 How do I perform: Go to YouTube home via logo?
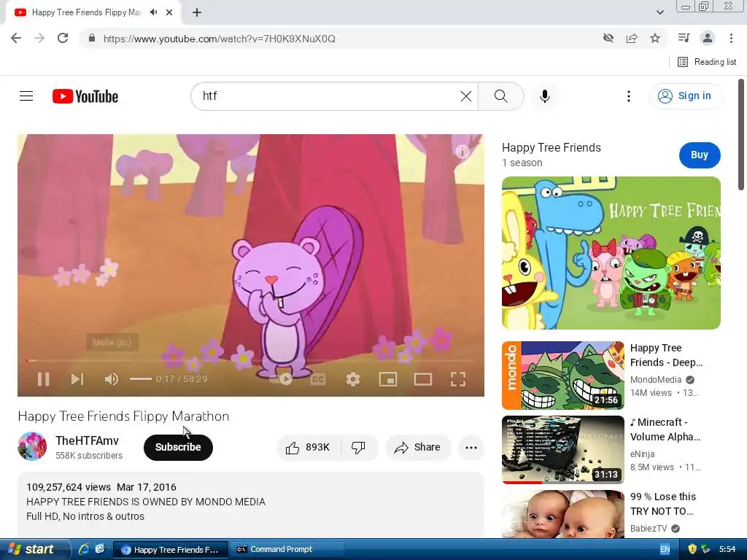(85, 96)
